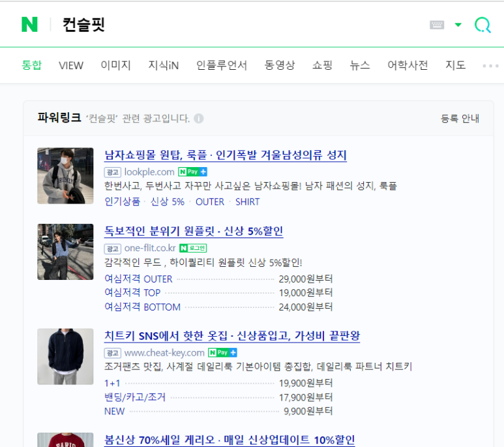Screen dimensions: 504x447
Task: Click the 파워링크 info icon
Action: [x=199, y=119]
